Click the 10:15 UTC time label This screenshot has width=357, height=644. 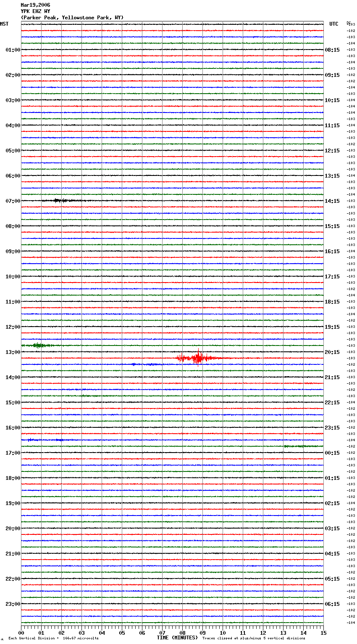click(x=332, y=100)
